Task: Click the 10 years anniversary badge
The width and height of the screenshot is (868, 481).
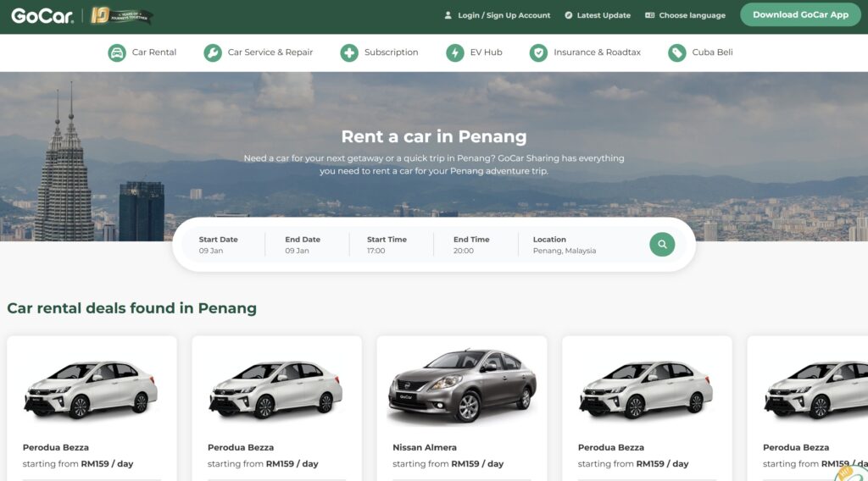Action: (121, 15)
